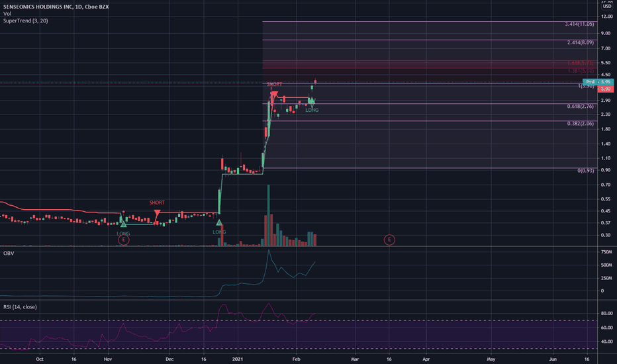
Task: Click the 1.40 price axis value
Action: [x=606, y=144]
